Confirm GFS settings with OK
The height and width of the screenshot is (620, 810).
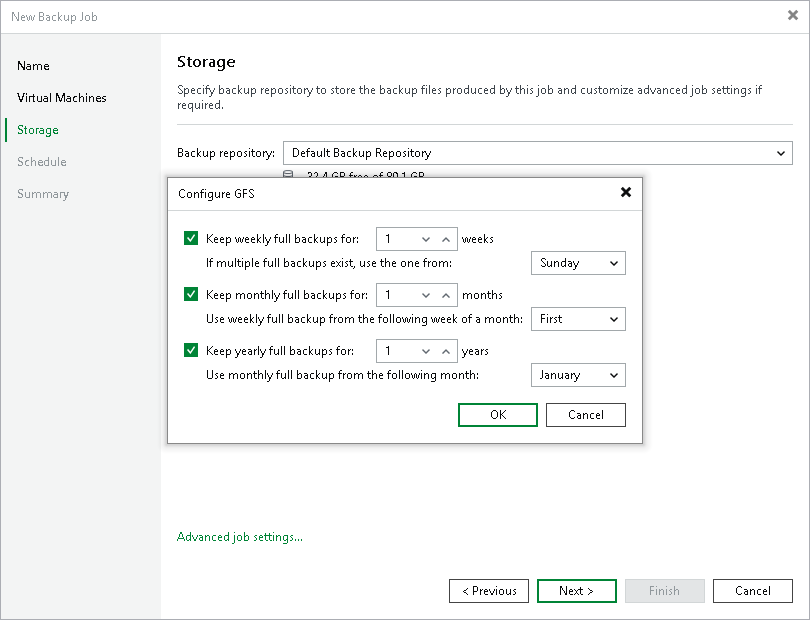(x=498, y=415)
